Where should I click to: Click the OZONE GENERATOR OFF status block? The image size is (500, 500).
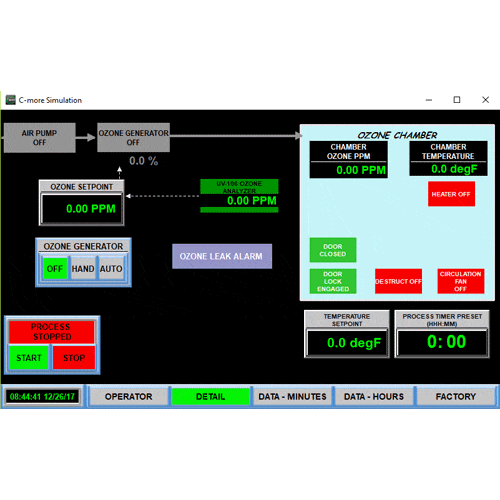pos(133,138)
